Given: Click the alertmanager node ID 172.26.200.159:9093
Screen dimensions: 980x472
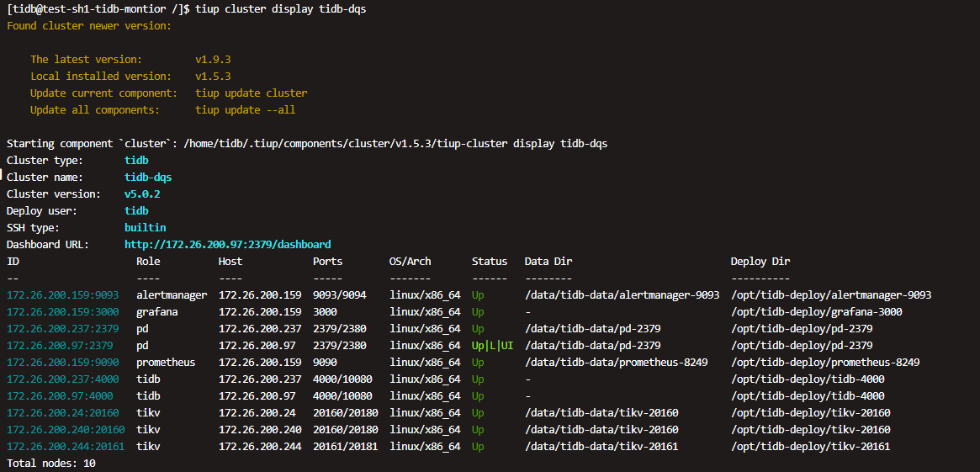Looking at the screenshot, I should coord(62,295).
